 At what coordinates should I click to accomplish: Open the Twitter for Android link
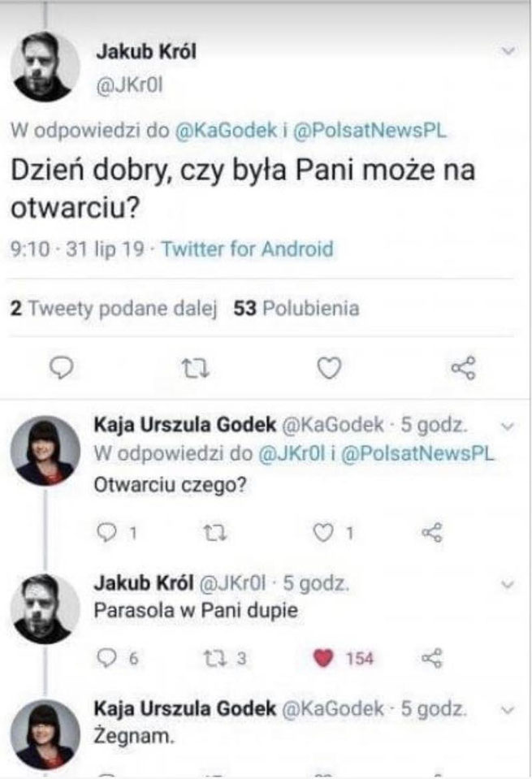click(248, 249)
